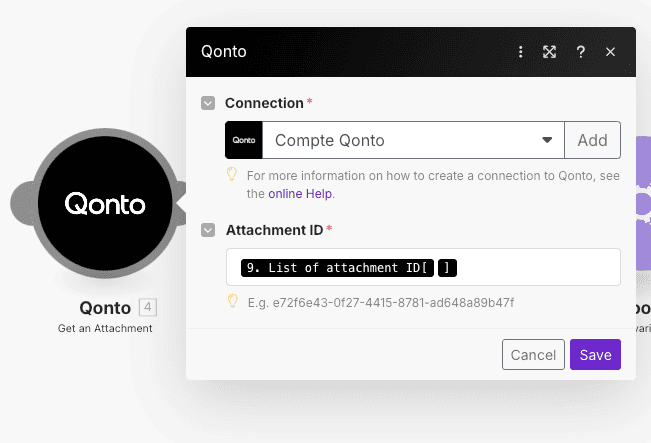This screenshot has width=651, height=443.
Task: Open the three-dot options menu in Qonto dialog
Action: pyautogui.click(x=520, y=52)
